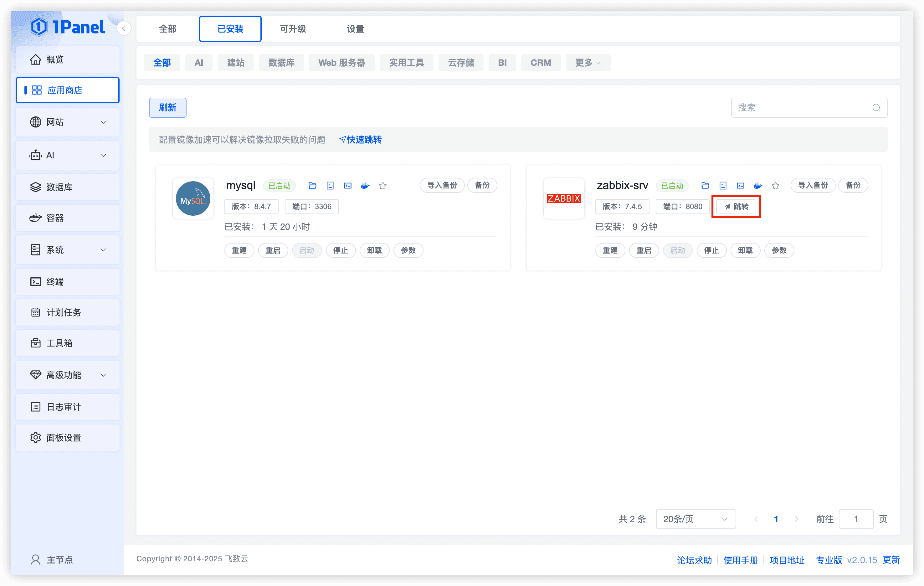
Task: Click 停止 button for mysql
Action: coord(340,250)
